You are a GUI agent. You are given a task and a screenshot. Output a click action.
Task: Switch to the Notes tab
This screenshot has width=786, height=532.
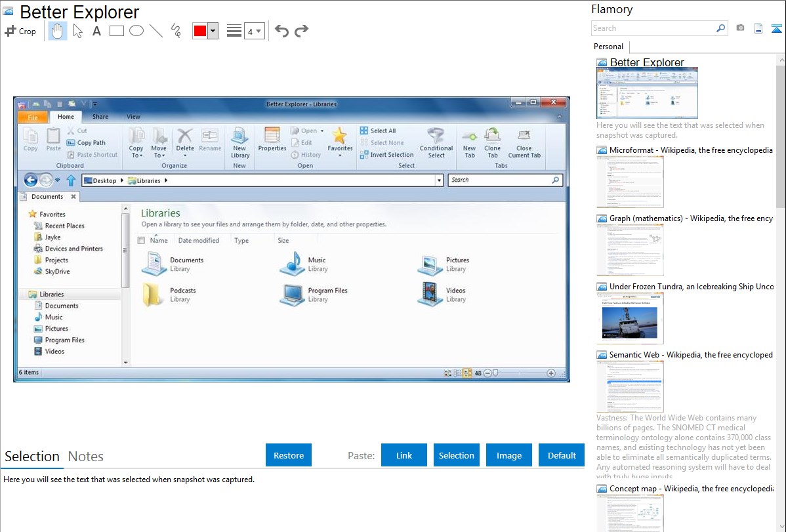(x=86, y=457)
